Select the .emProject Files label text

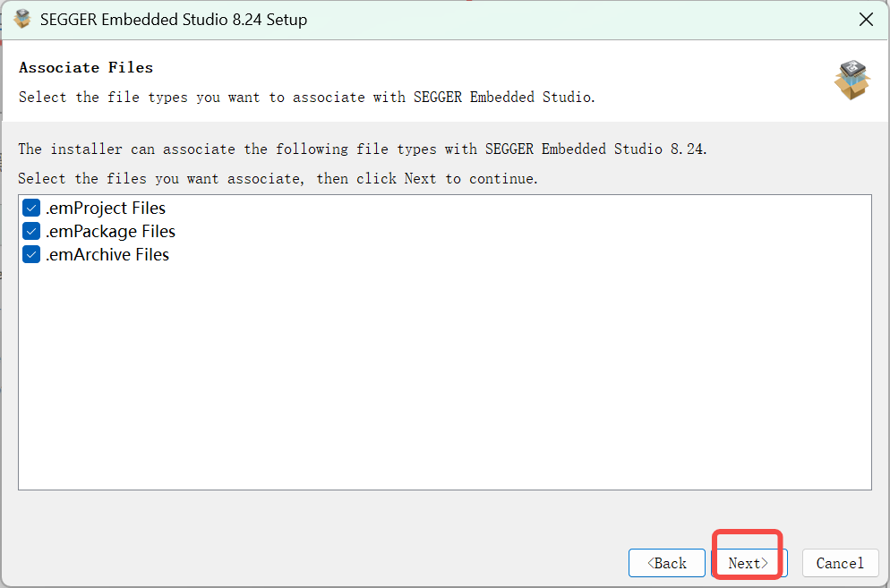pyautogui.click(x=104, y=207)
